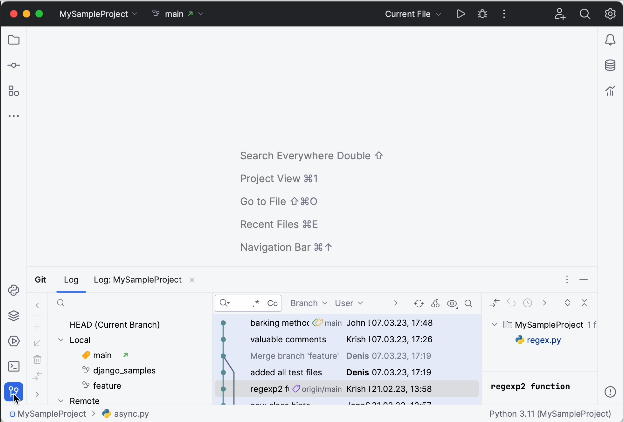This screenshot has width=624, height=422.
Task: Select the django_samples branch
Action: [124, 371]
